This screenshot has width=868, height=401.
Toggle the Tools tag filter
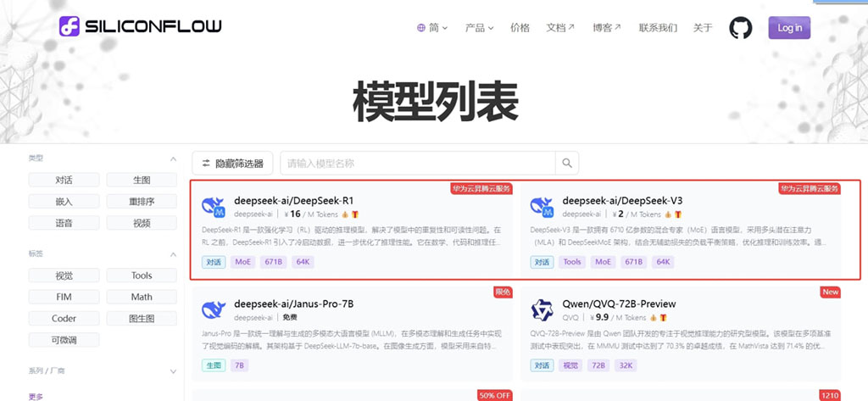pos(142,276)
